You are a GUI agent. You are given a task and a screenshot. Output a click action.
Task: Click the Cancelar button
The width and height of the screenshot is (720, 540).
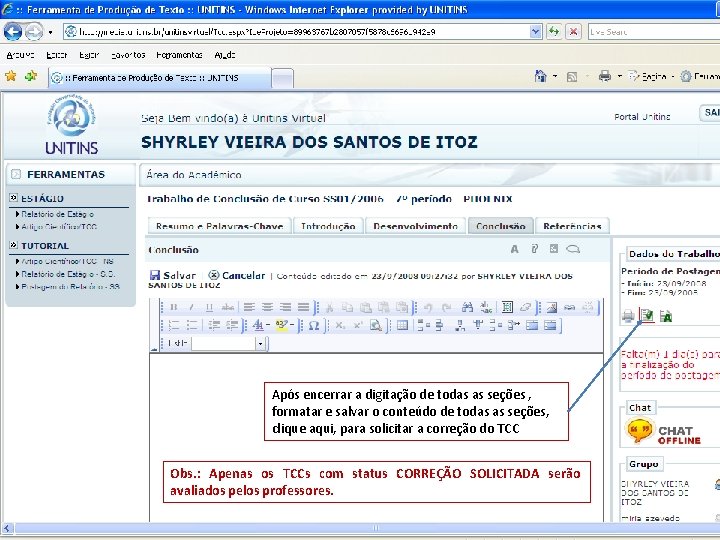coord(236,276)
